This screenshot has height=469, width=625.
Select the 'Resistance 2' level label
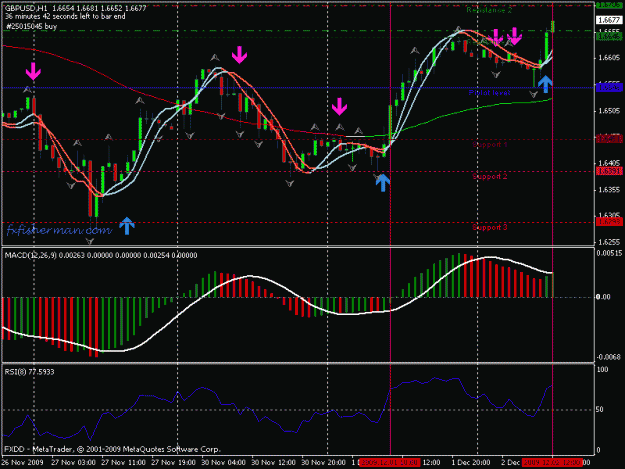tap(489, 10)
